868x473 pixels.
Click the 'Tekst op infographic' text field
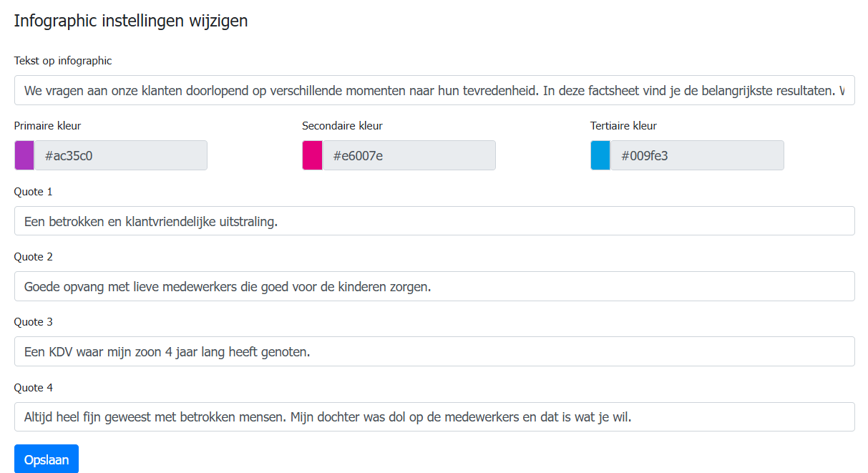[x=434, y=91]
